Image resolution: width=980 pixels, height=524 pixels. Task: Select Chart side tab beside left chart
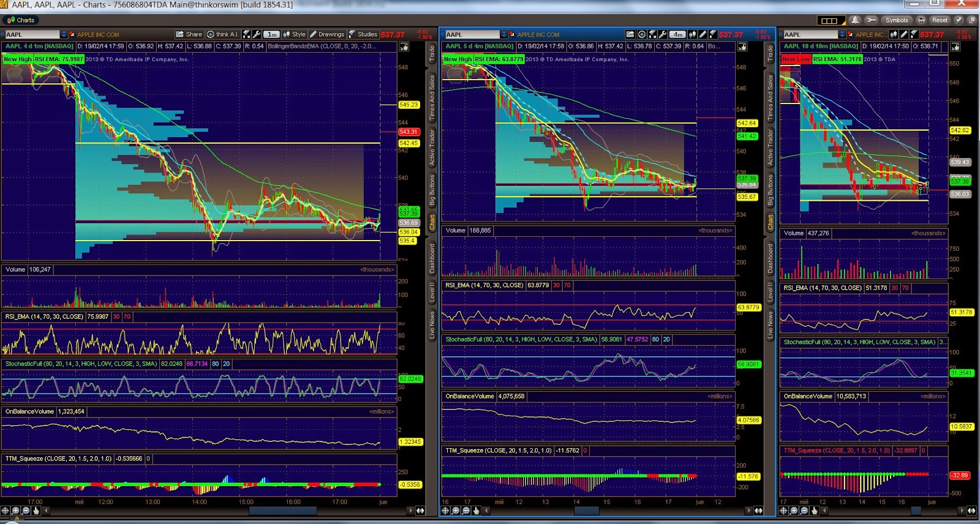point(432,222)
